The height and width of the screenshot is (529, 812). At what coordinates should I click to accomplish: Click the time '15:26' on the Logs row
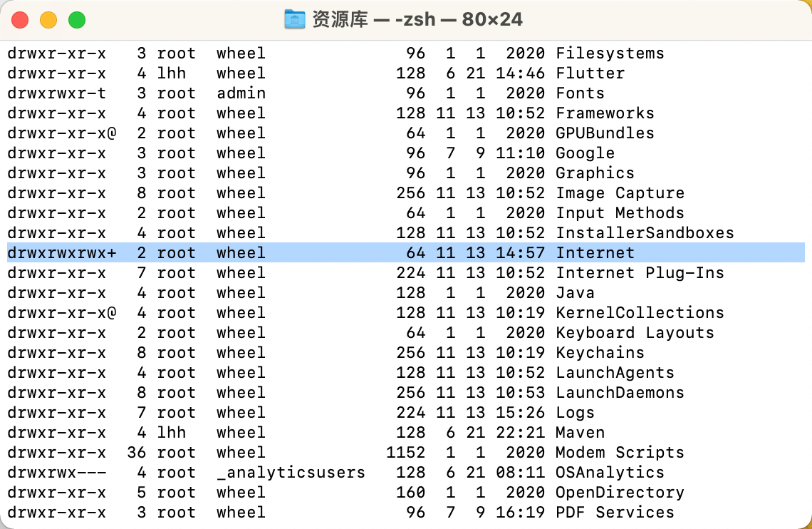(x=520, y=413)
